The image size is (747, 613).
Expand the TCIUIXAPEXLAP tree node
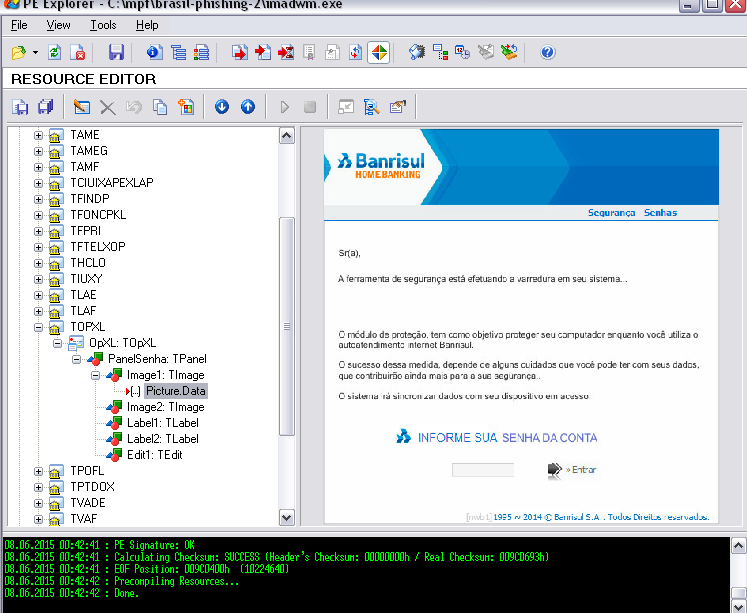pyautogui.click(x=39, y=183)
